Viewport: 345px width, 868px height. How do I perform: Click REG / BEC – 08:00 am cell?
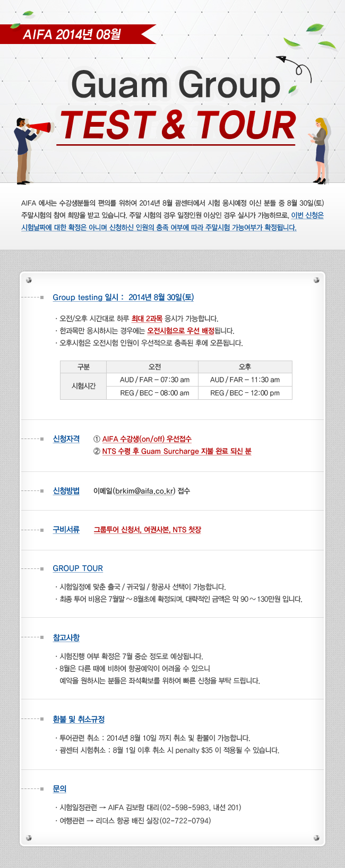tap(152, 393)
